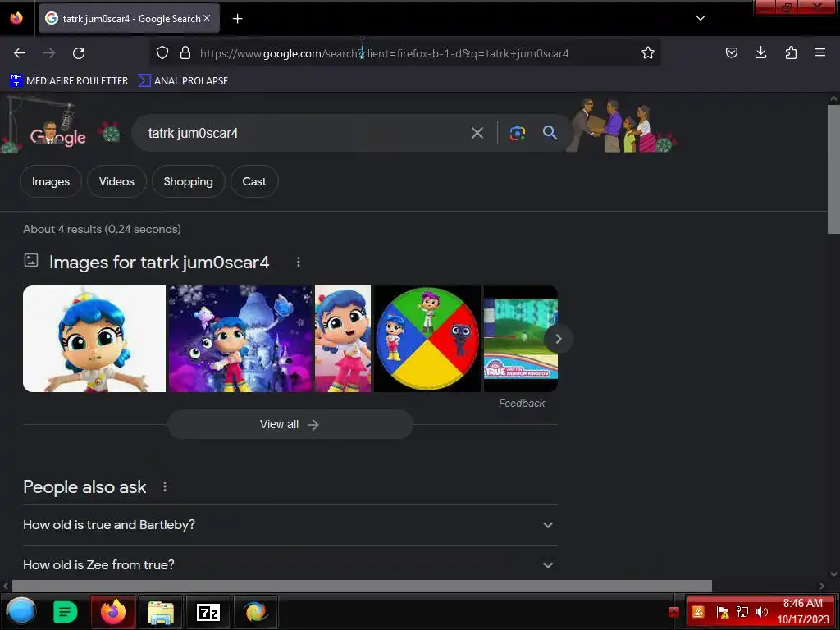This screenshot has height=630, width=840.
Task: Open a new browser tab
Action: coord(237,19)
